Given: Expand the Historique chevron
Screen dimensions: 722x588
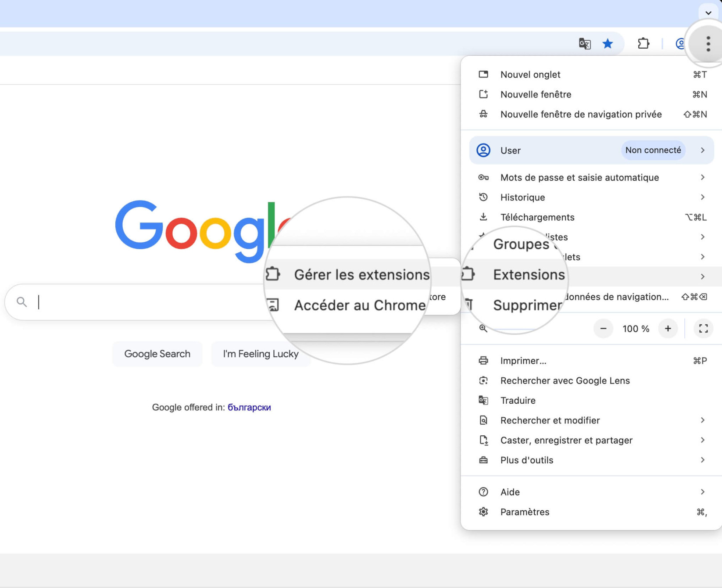Looking at the screenshot, I should click(702, 197).
